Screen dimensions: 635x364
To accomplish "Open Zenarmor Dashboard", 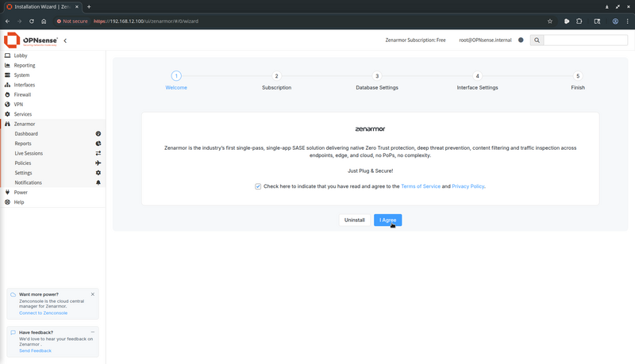I will point(26,133).
